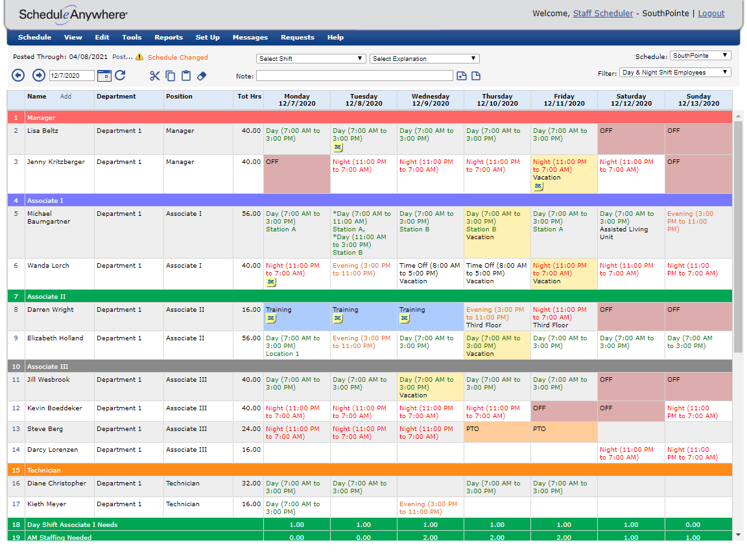
Task: Select the eraser tool
Action: click(202, 76)
